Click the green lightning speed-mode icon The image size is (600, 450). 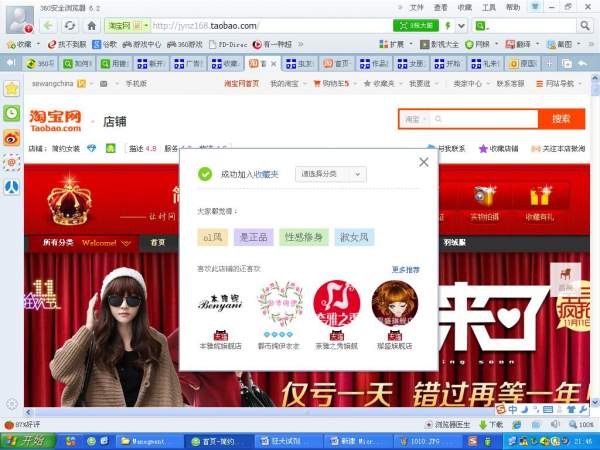click(448, 26)
